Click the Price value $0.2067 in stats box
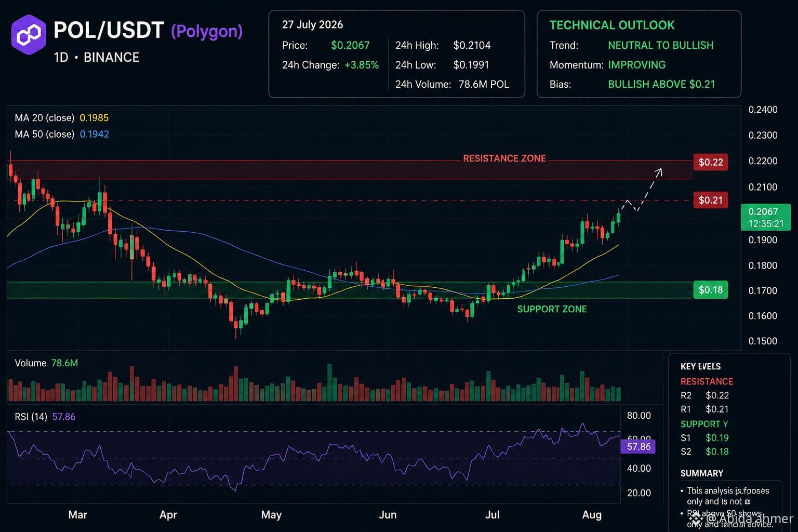This screenshot has width=798, height=532. coord(350,45)
